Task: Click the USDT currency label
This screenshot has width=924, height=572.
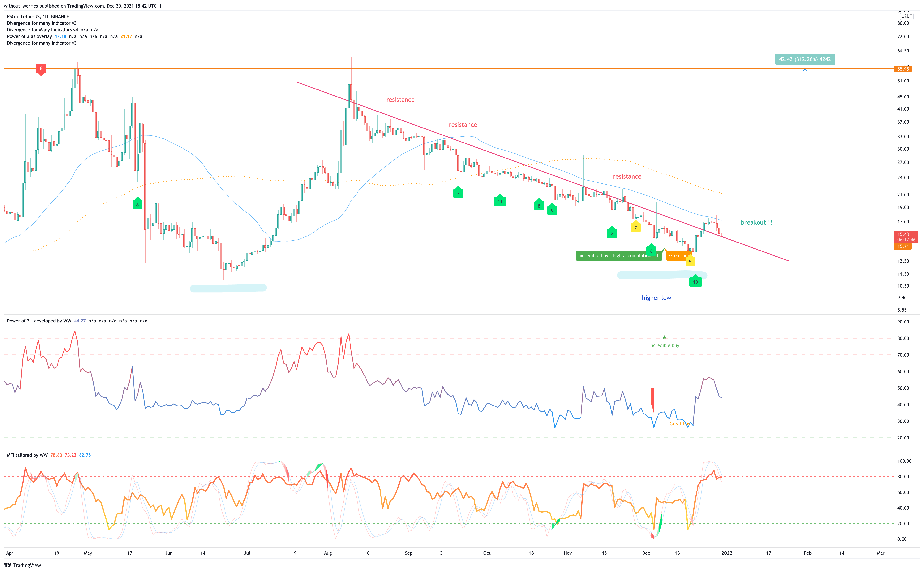Action: pos(907,17)
